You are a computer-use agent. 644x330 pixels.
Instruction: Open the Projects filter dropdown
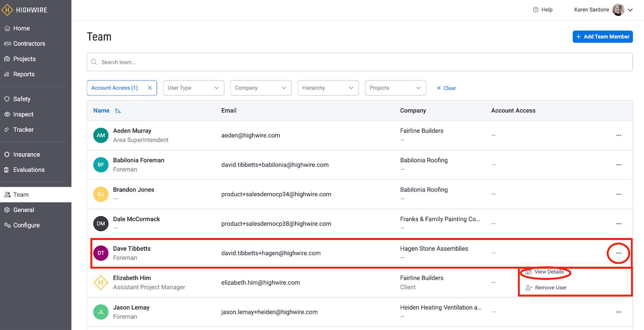click(395, 88)
